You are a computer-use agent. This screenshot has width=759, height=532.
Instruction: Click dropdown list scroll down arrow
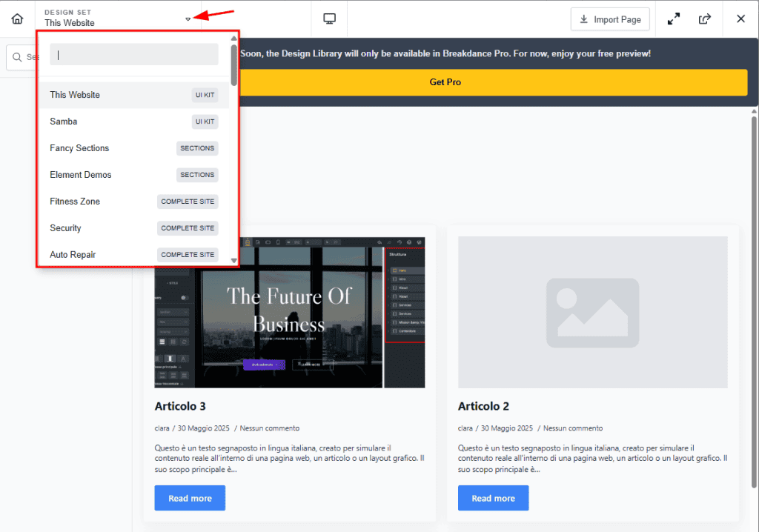pos(233,260)
